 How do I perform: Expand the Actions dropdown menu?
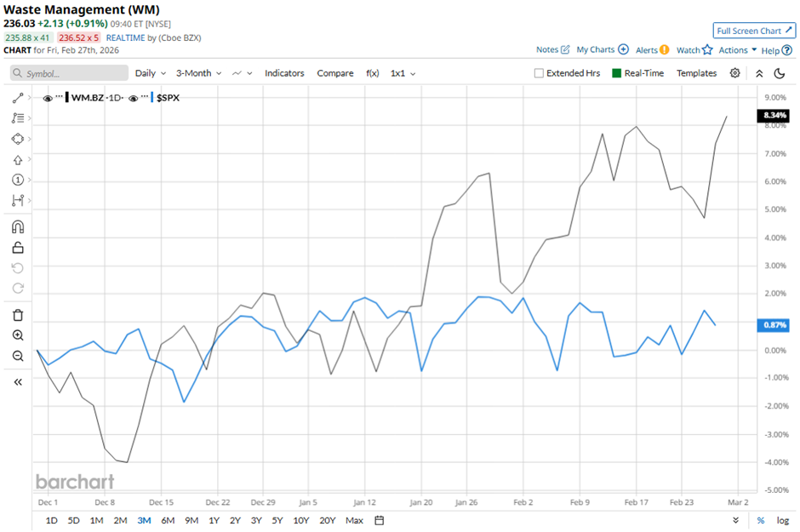click(738, 50)
